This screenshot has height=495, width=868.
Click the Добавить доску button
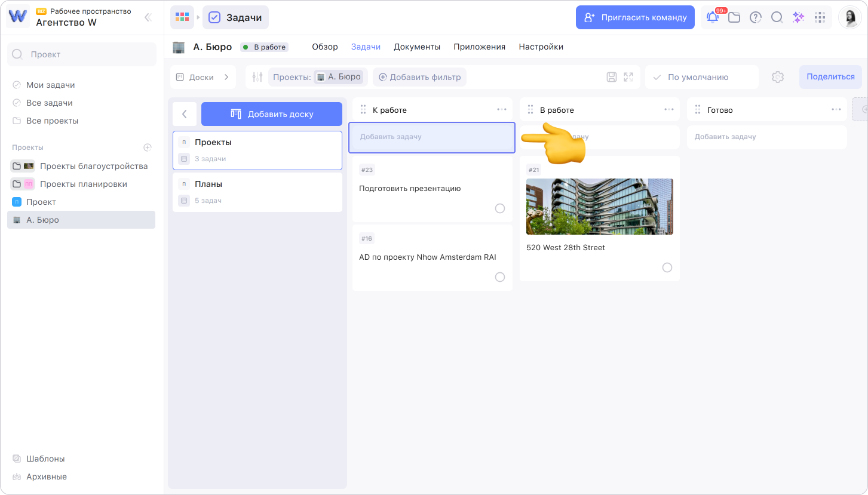pyautogui.click(x=272, y=114)
